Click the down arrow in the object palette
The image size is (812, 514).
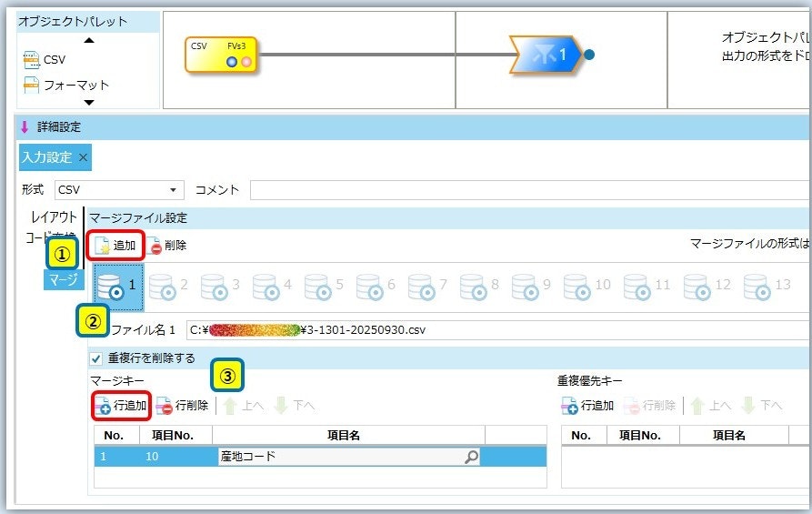[89, 103]
